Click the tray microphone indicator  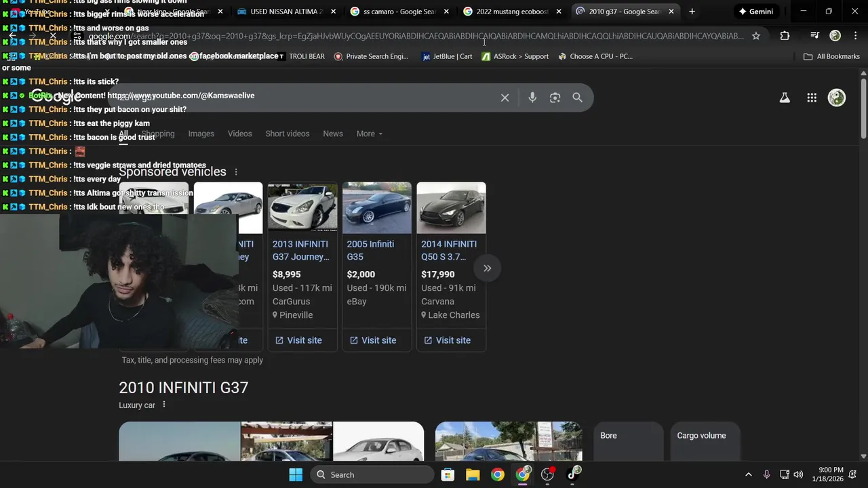coord(766,474)
